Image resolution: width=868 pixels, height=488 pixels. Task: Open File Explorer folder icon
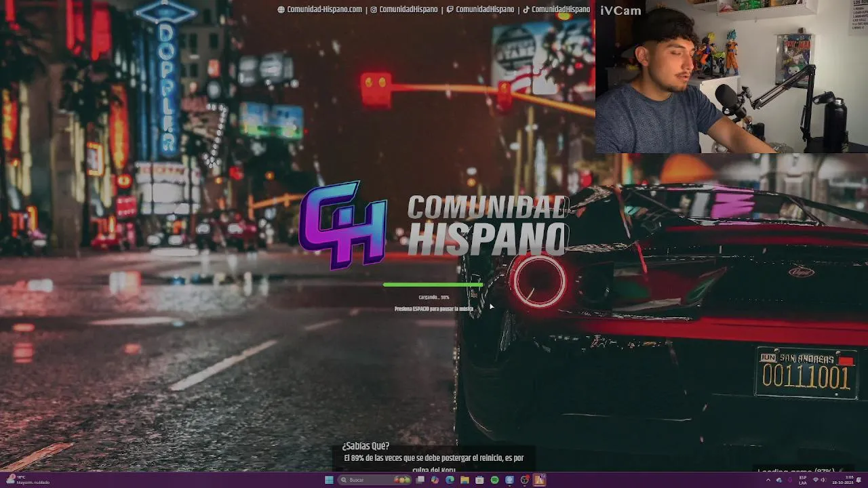click(465, 480)
